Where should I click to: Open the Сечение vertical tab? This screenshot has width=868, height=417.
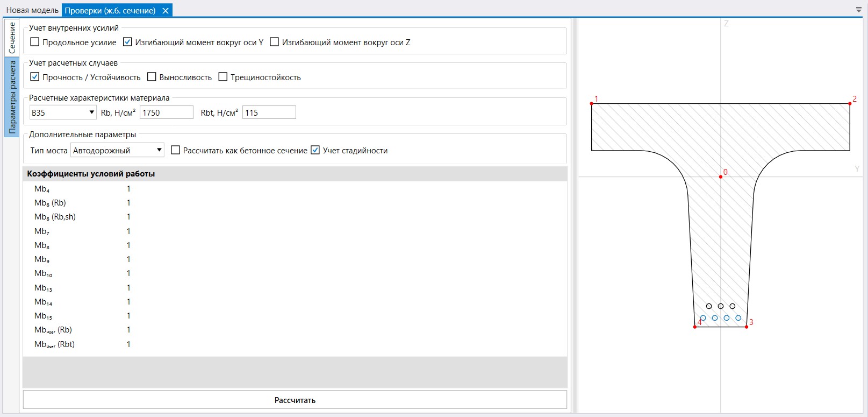[x=12, y=38]
